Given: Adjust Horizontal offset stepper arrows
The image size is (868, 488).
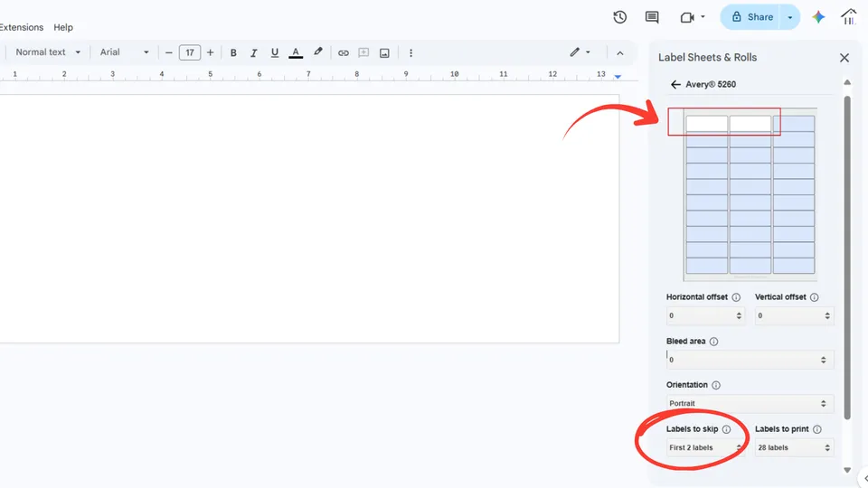Looking at the screenshot, I should (x=739, y=315).
